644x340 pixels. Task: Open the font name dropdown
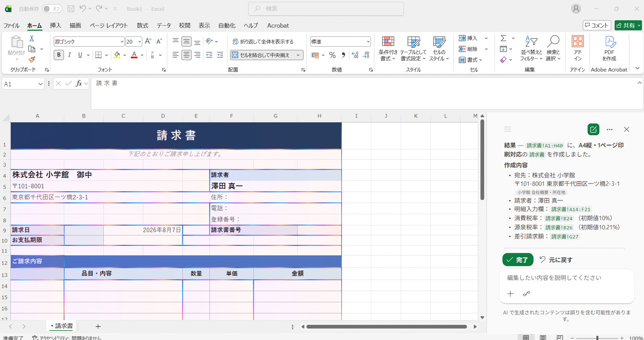pos(122,41)
